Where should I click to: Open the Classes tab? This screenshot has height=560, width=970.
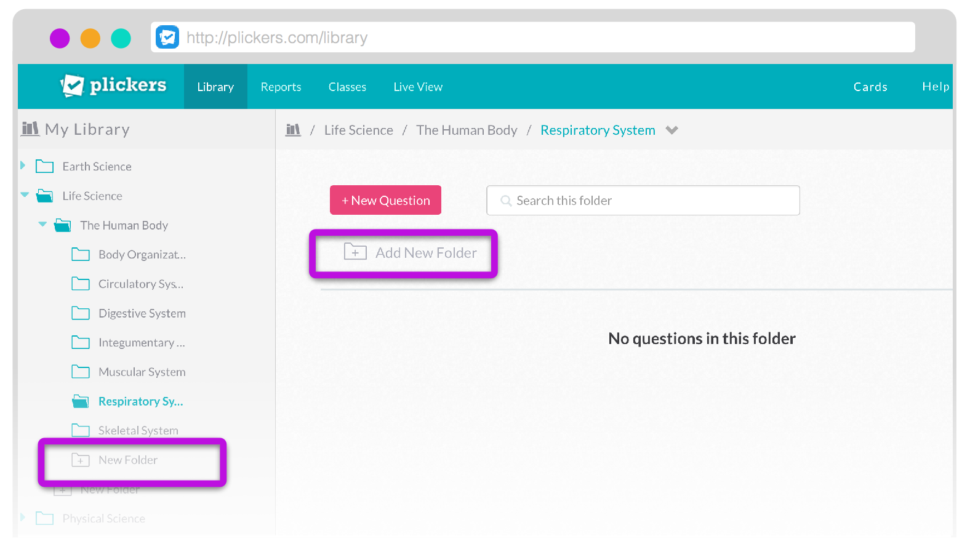pos(347,87)
